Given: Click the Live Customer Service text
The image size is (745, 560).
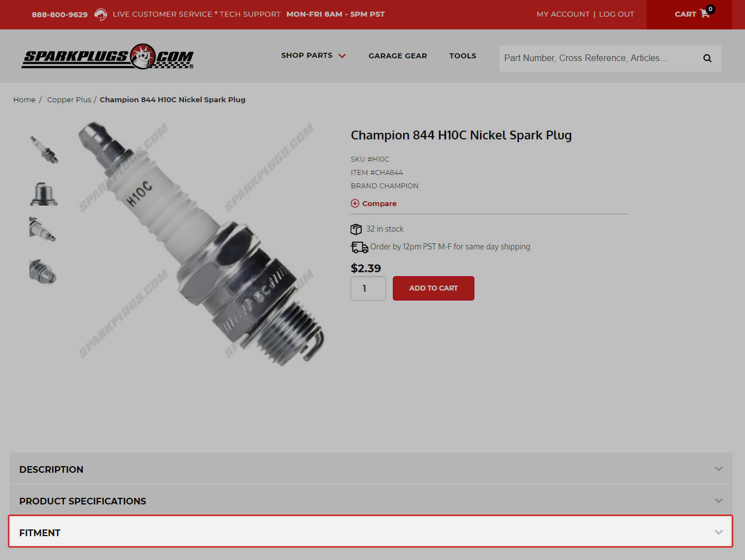Looking at the screenshot, I should click(x=197, y=14).
